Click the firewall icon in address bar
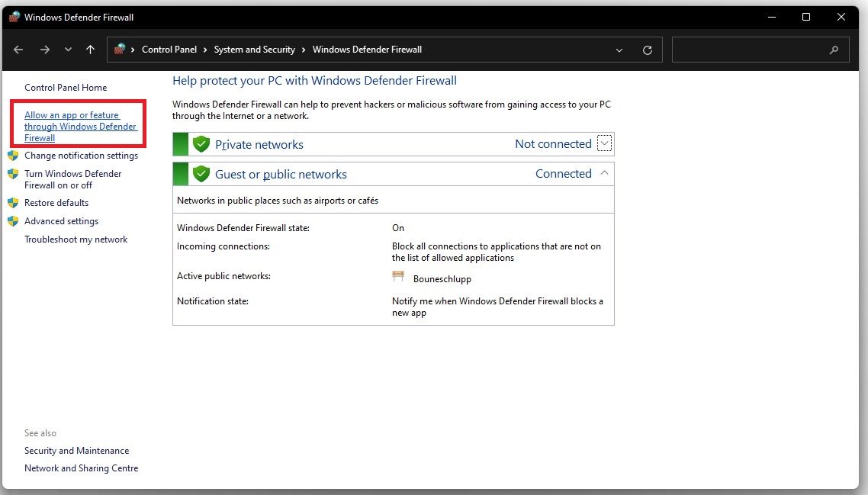 [120, 50]
